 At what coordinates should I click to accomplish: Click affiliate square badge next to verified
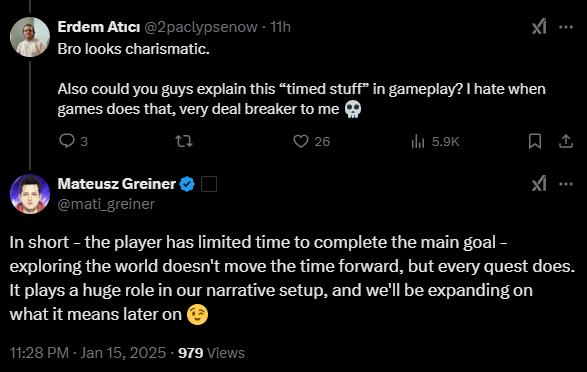[209, 184]
